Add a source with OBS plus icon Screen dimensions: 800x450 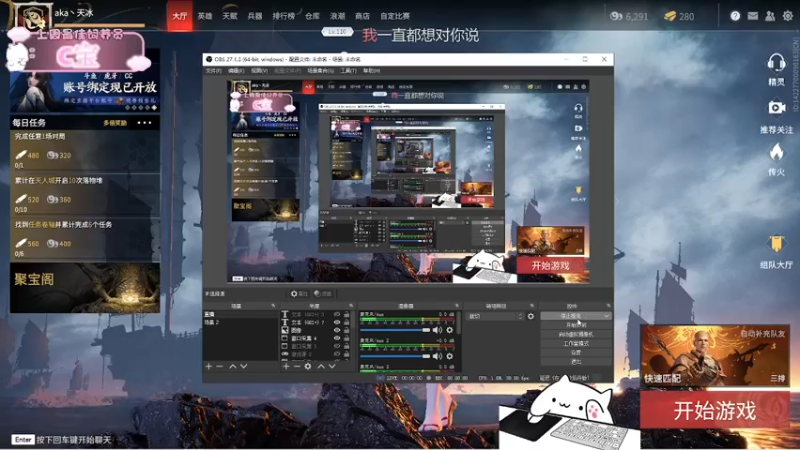coord(286,366)
